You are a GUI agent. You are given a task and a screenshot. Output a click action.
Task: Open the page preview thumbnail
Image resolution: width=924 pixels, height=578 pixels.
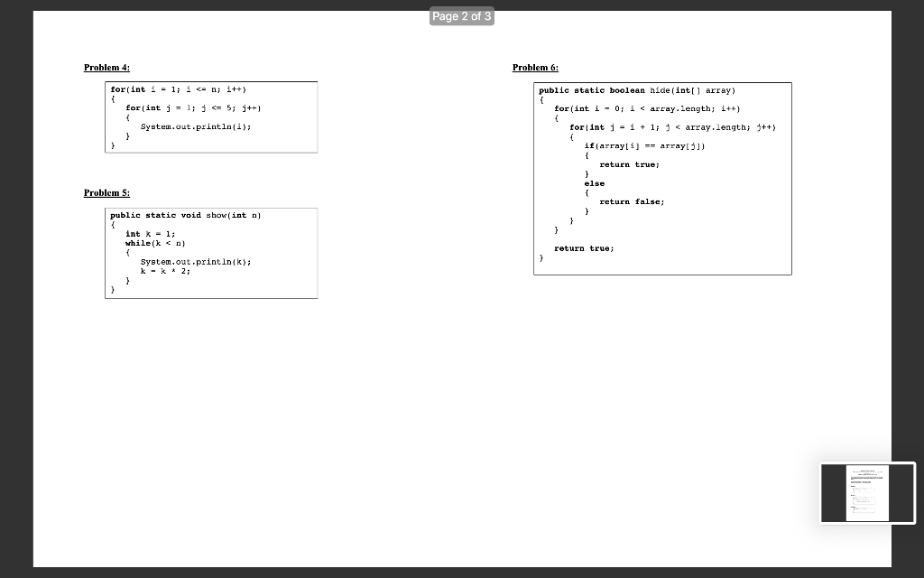[x=866, y=493]
